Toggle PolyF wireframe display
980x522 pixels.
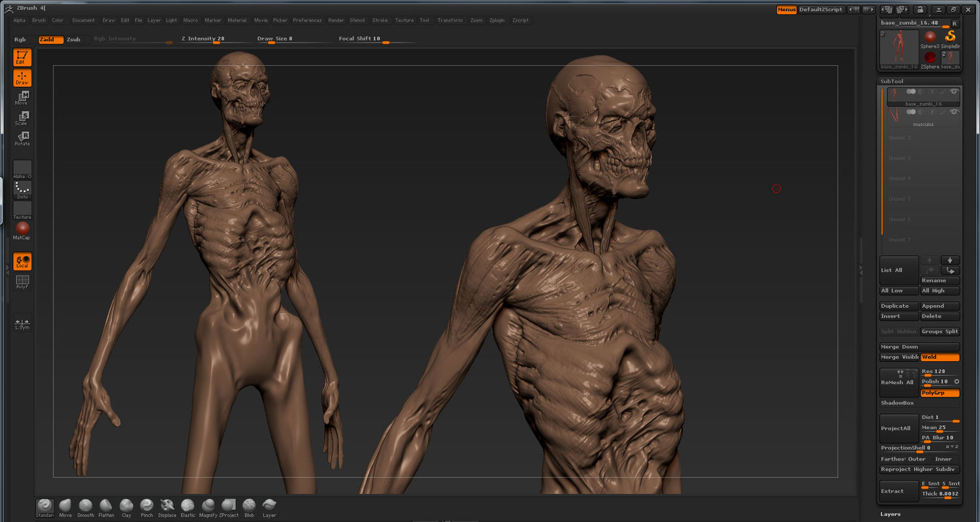[x=22, y=282]
